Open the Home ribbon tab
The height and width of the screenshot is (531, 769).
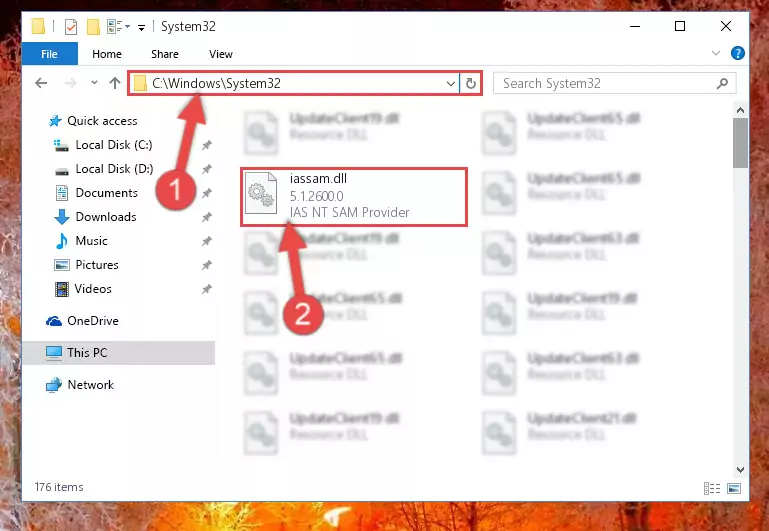pyautogui.click(x=107, y=54)
